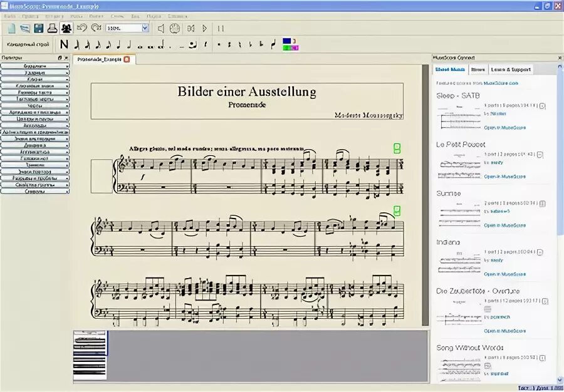The height and width of the screenshot is (392, 564).
Task: Flip stem direction with the flipped note icon
Action: [x=273, y=44]
